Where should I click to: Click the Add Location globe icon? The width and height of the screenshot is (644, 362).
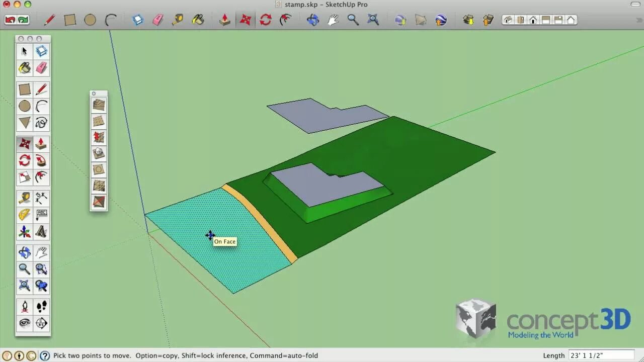click(x=400, y=20)
